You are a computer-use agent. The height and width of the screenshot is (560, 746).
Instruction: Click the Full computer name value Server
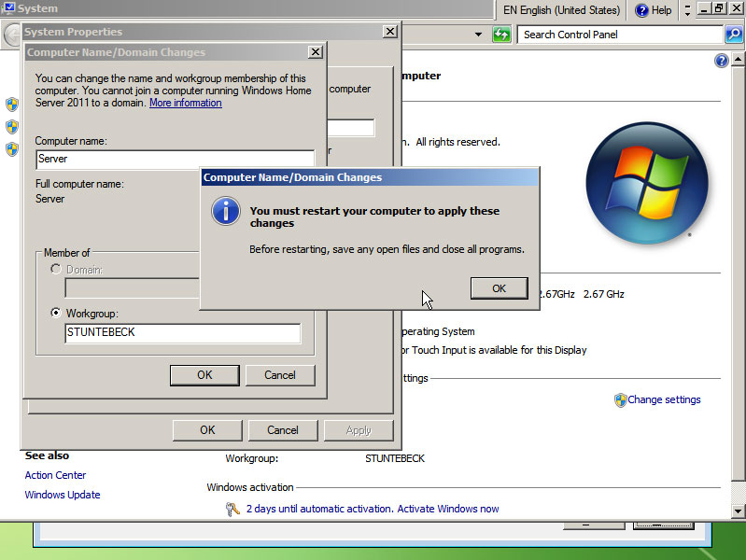50,199
